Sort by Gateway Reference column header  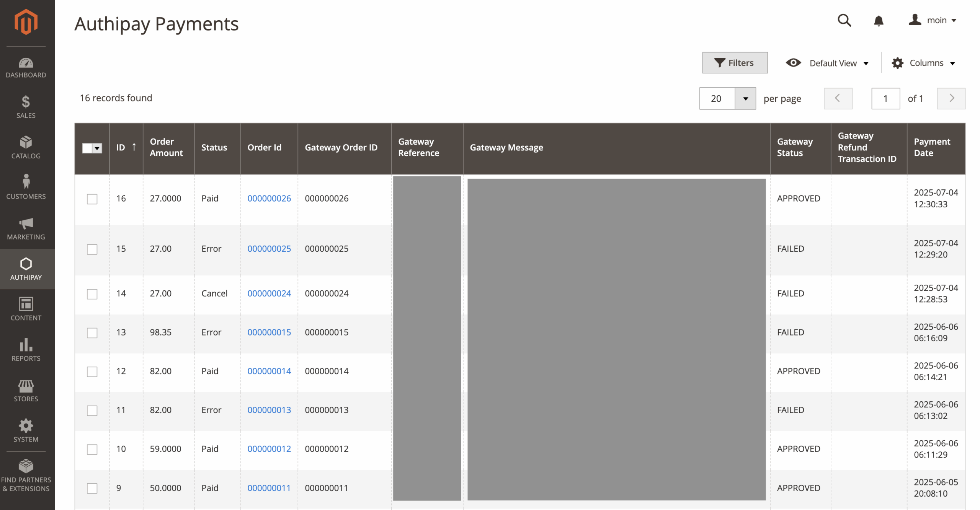point(427,148)
